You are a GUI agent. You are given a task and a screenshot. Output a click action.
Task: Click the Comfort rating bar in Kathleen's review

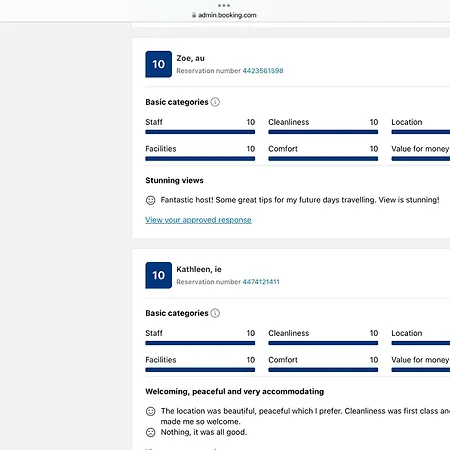[x=323, y=370]
